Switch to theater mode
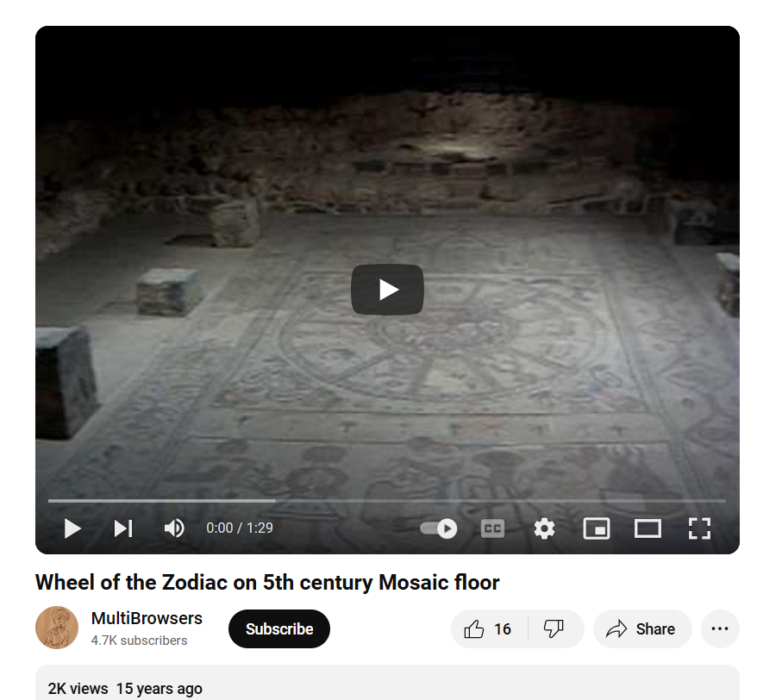 pyautogui.click(x=648, y=528)
